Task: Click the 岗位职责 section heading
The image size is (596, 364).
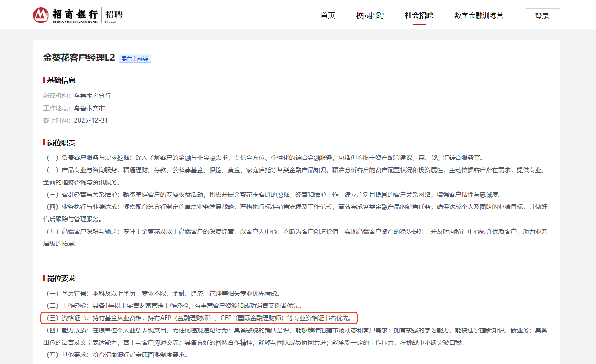Action: click(61, 143)
